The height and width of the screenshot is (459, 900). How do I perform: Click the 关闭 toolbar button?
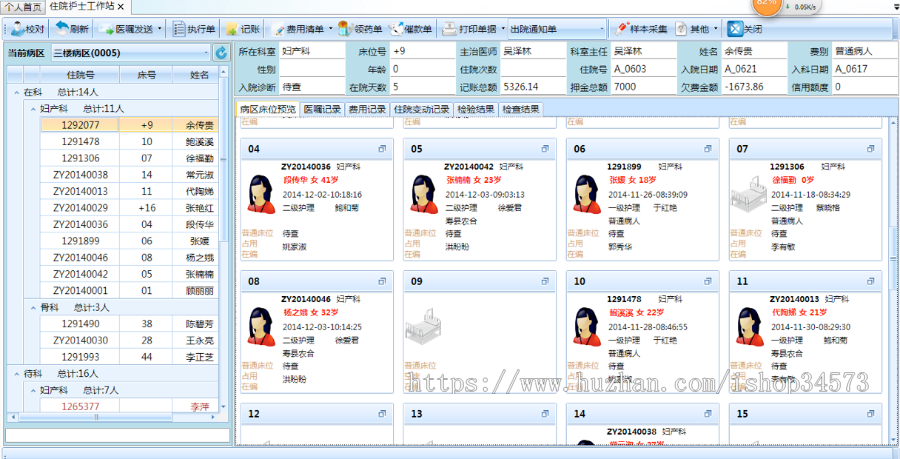(744, 29)
